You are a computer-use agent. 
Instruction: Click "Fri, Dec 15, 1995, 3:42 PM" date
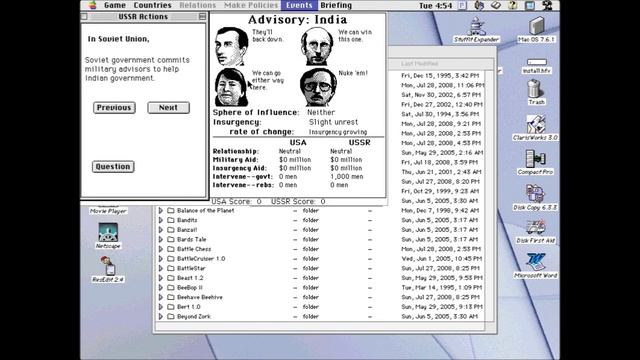(x=440, y=76)
